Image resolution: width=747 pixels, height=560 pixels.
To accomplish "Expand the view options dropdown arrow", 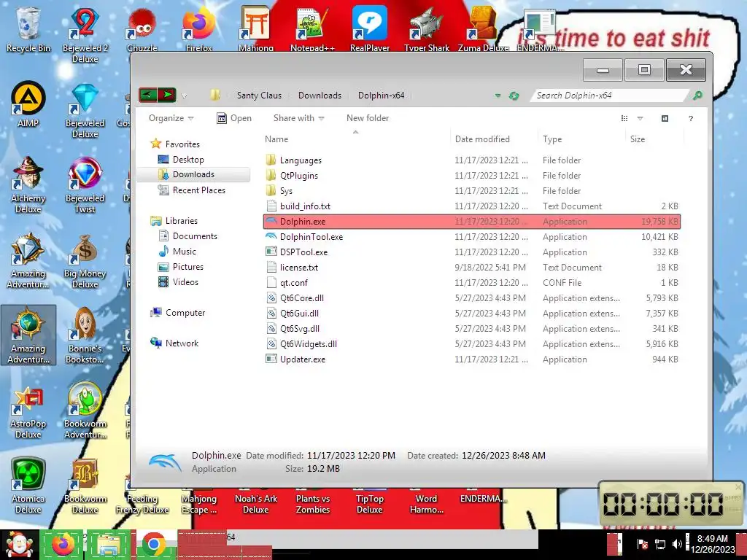I will 640,118.
